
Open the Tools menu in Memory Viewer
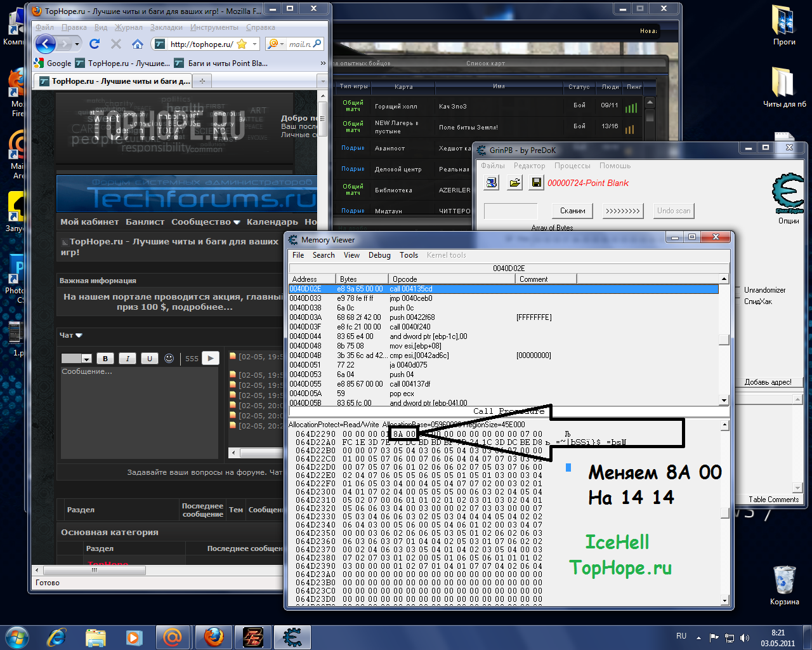(x=409, y=255)
